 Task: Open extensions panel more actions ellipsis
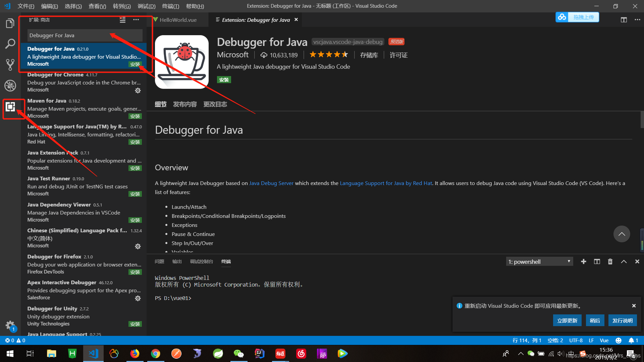click(x=136, y=20)
